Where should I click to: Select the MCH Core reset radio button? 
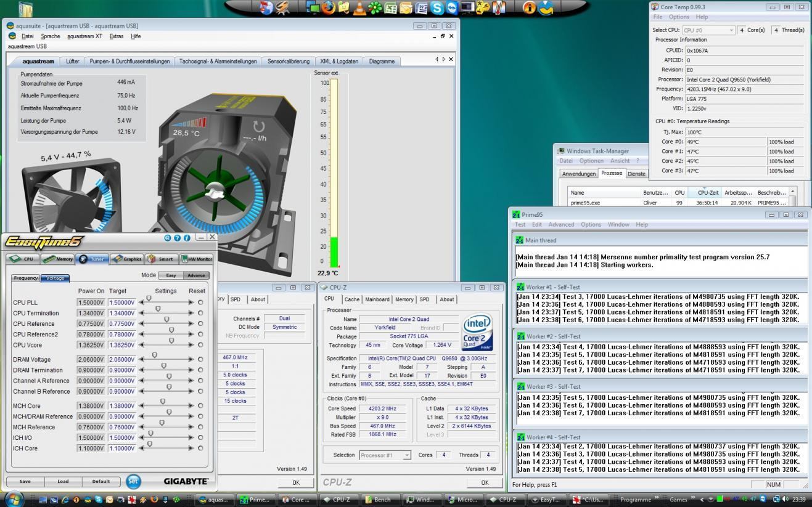point(200,406)
